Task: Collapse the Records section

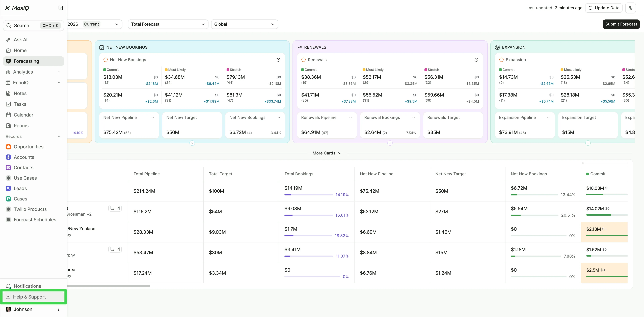Action: pos(59,136)
